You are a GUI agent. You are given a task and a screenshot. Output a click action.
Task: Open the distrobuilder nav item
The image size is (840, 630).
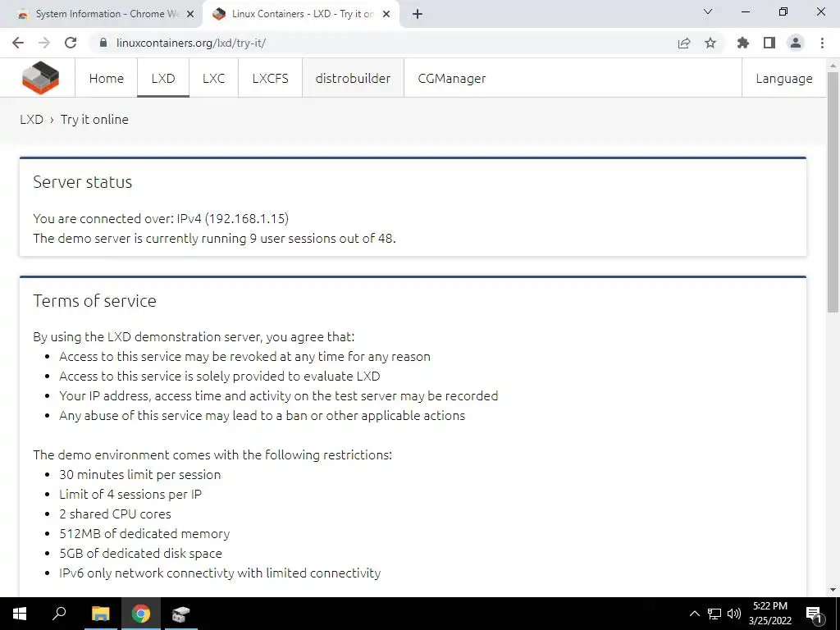coord(353,78)
